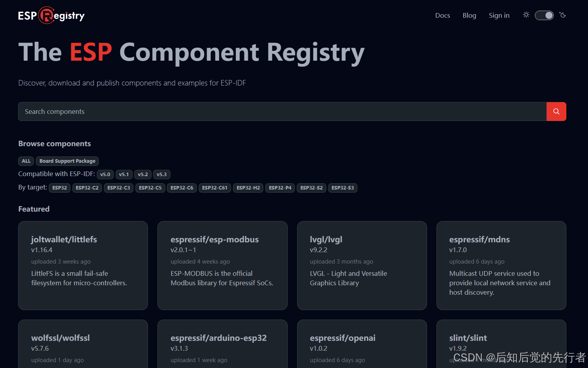The width and height of the screenshot is (588, 368).
Task: Click 'uploaded 1 week ago' text
Action: tap(199, 360)
